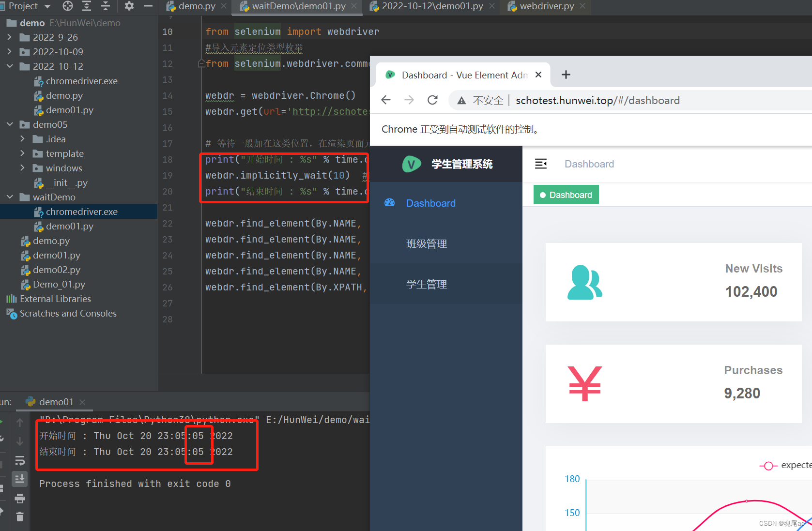Expand the 2022-9-26 folder
The image size is (812, 531).
coord(10,37)
